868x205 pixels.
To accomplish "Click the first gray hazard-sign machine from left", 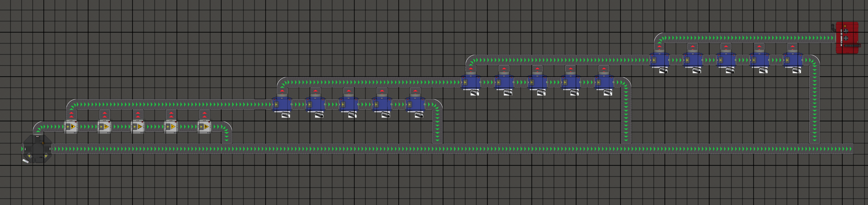I will point(71,127).
